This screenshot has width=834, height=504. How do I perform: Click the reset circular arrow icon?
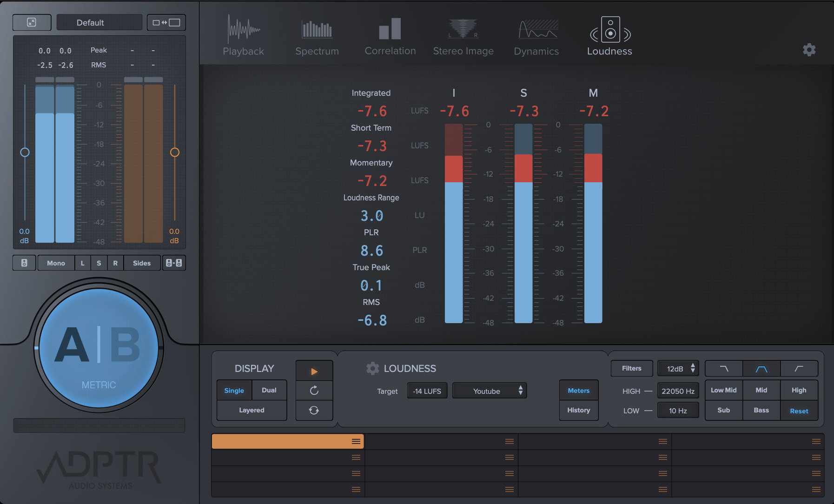point(314,391)
